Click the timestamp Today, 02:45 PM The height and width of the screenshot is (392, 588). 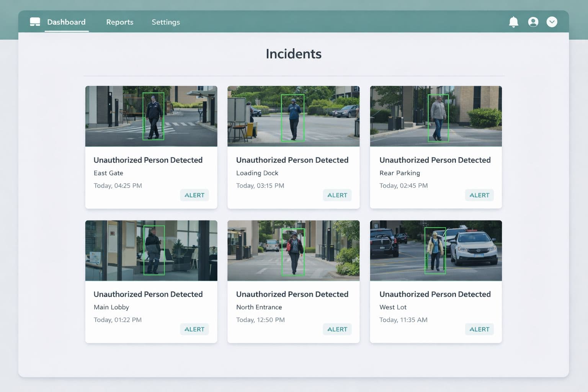click(x=403, y=186)
